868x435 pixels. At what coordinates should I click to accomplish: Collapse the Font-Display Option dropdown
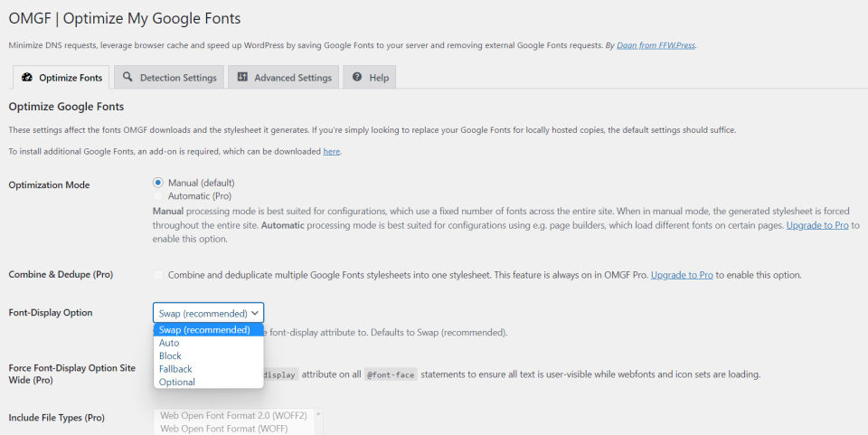(x=208, y=313)
